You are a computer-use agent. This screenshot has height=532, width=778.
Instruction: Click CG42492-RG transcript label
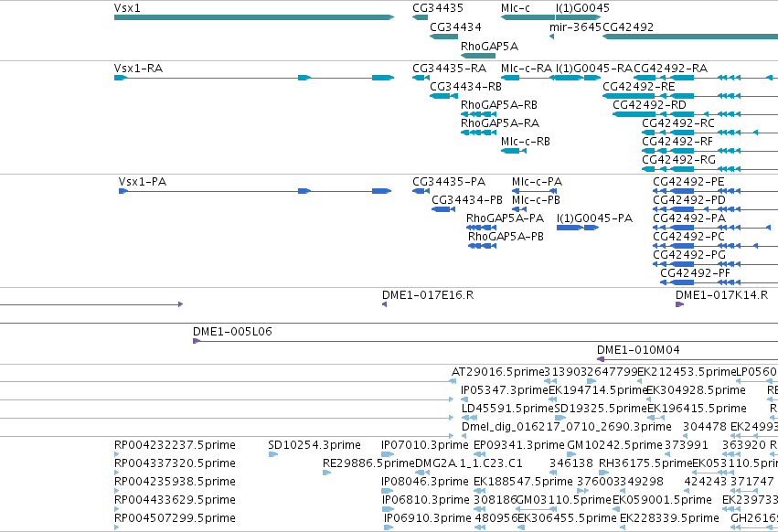pyautogui.click(x=678, y=159)
